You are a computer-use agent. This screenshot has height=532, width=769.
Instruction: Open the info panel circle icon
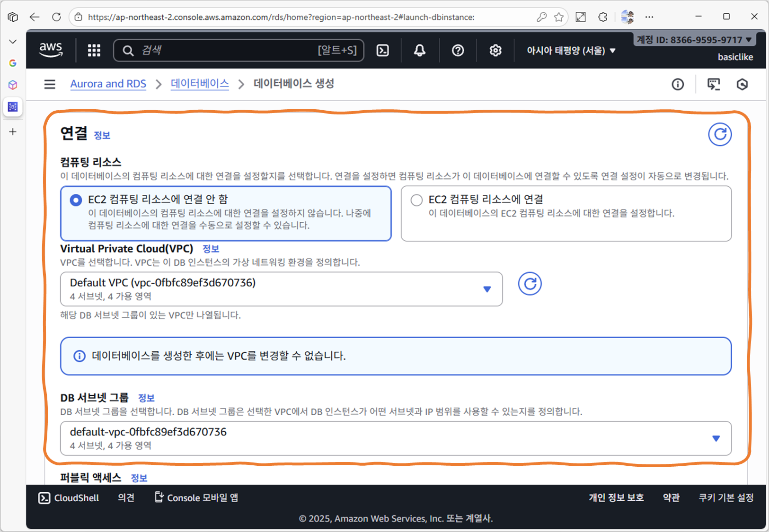678,84
